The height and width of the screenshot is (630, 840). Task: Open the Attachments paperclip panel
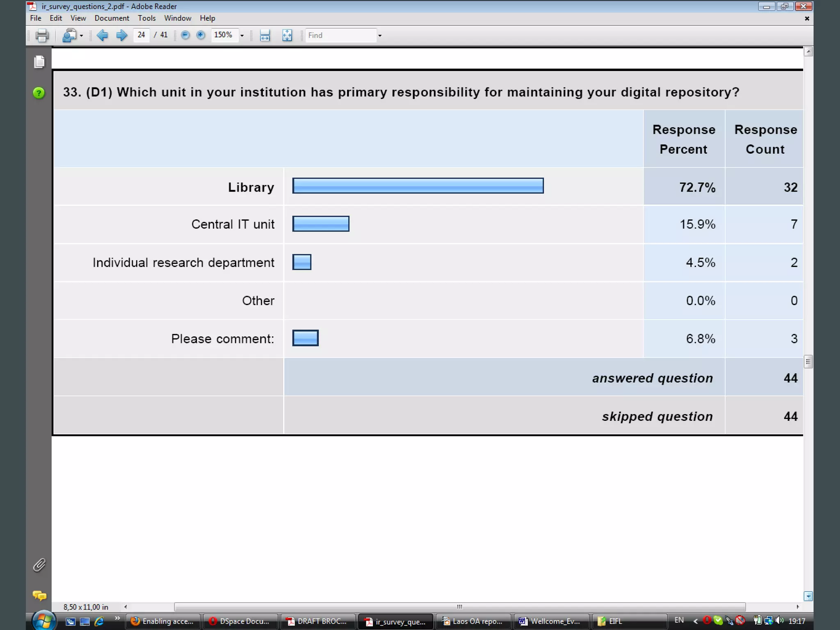[39, 565]
